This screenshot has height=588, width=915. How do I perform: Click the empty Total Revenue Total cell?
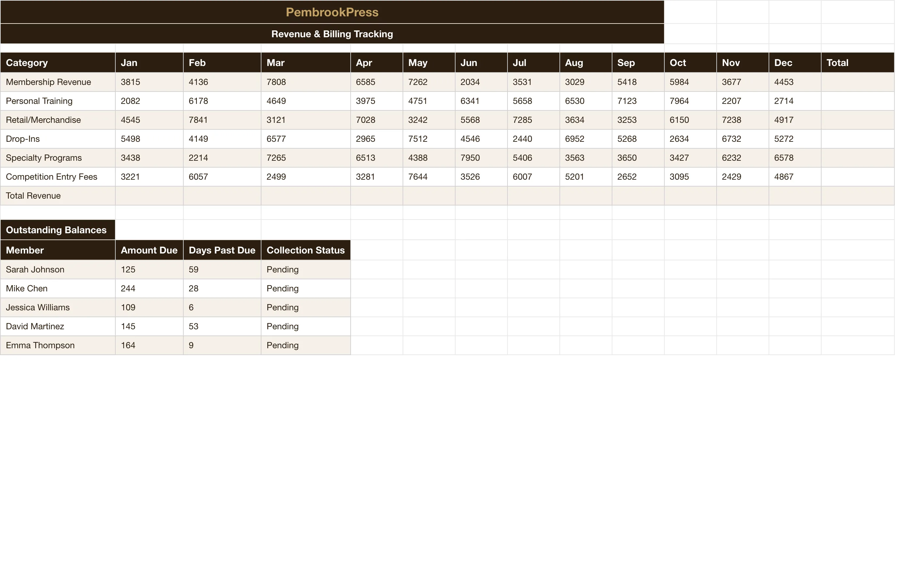(858, 196)
